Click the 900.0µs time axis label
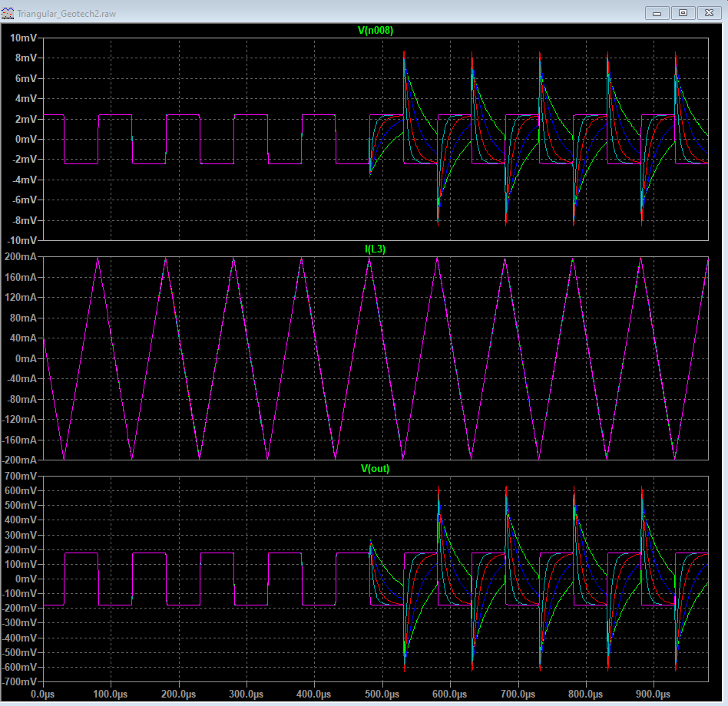 click(x=654, y=693)
